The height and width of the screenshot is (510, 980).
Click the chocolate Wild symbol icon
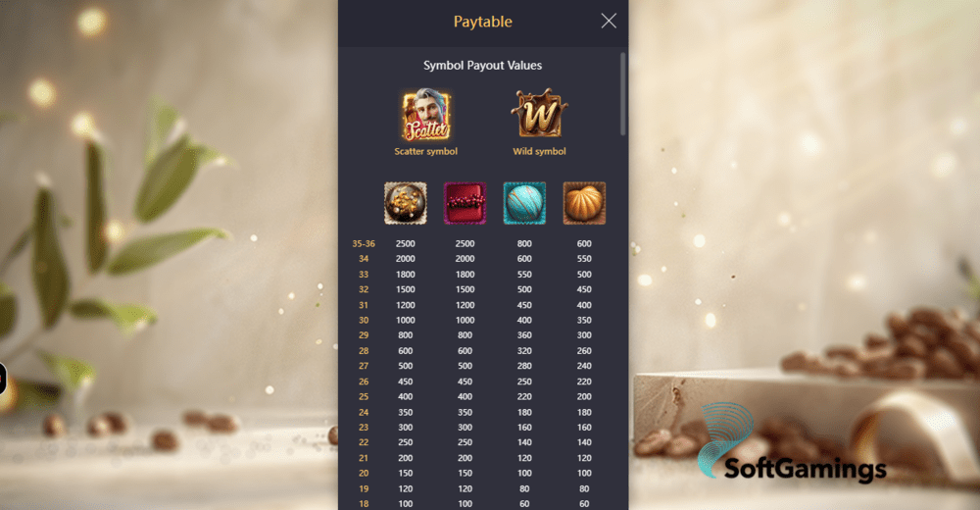coord(539,113)
